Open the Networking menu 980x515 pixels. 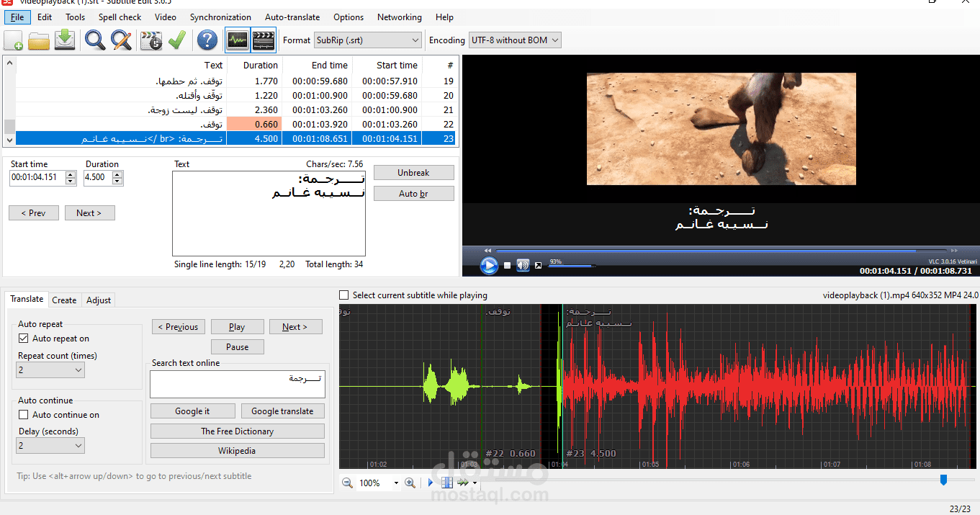click(400, 17)
